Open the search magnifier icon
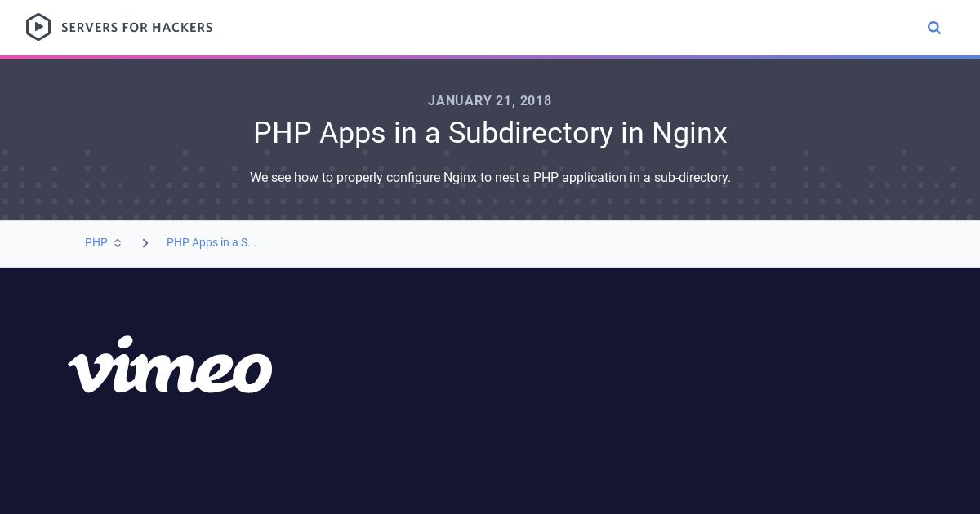Viewport: 980px width, 514px height. 934,28
